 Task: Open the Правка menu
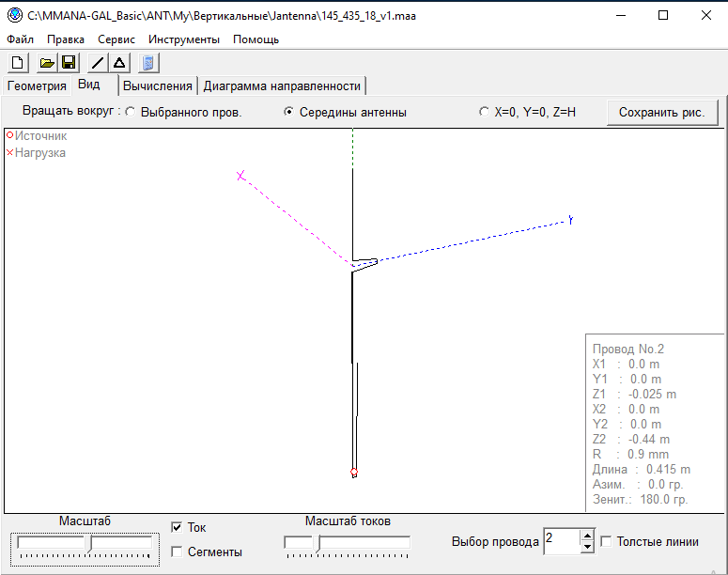66,39
